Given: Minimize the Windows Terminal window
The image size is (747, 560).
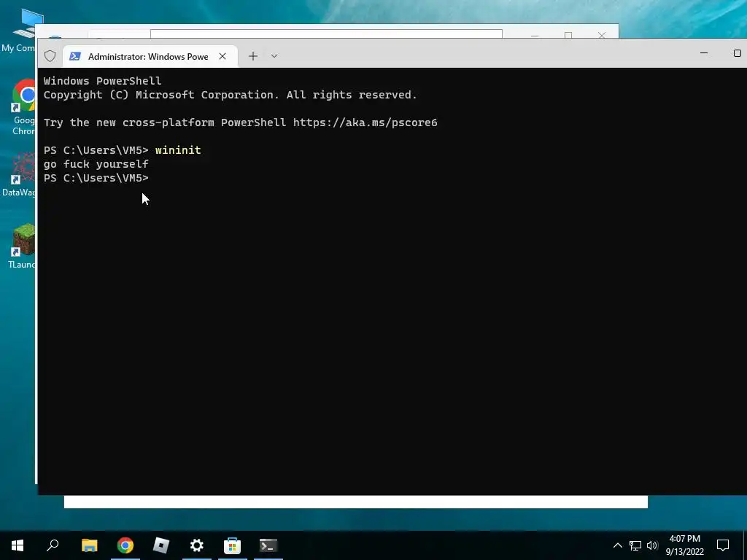Looking at the screenshot, I should point(704,52).
